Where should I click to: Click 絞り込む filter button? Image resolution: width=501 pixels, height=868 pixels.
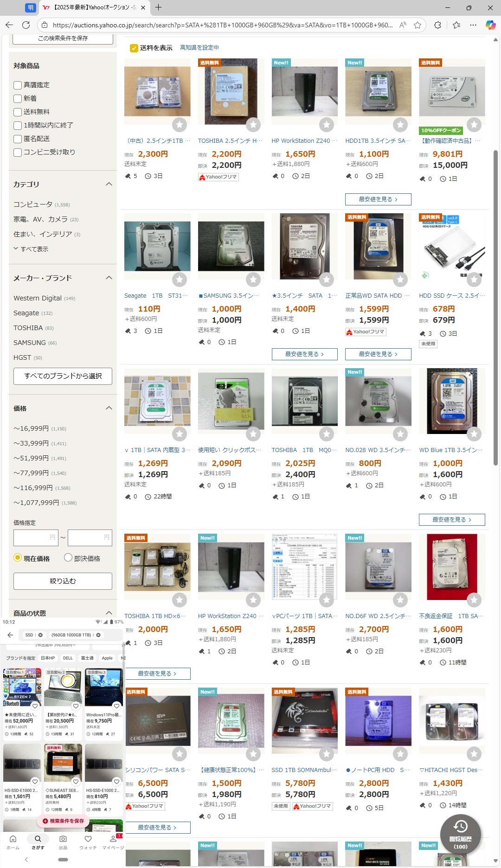tap(63, 581)
